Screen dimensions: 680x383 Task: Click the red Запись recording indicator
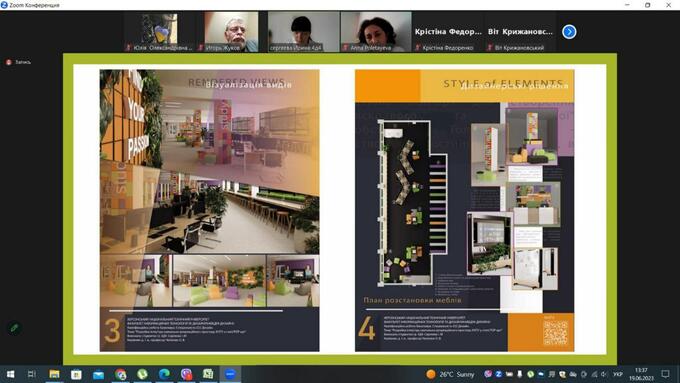point(19,62)
